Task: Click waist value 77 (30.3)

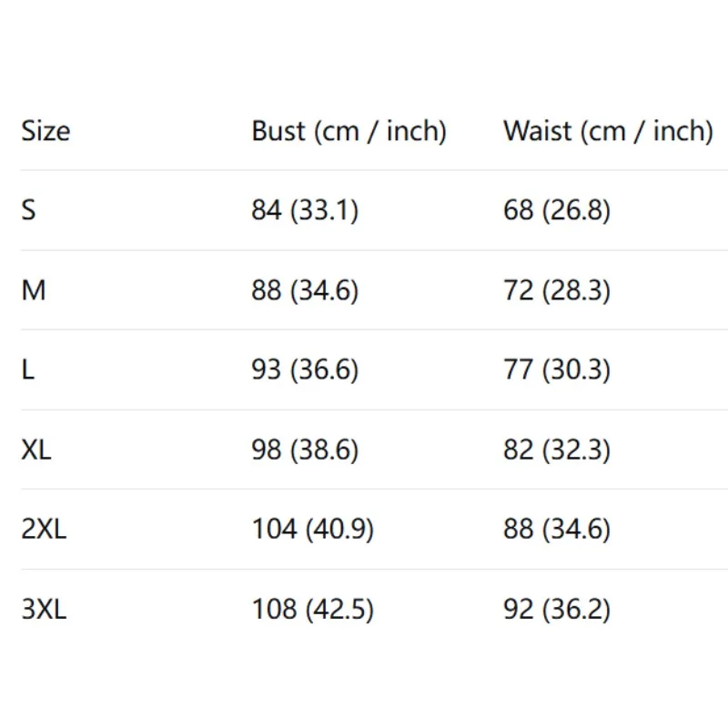Action: click(x=556, y=370)
